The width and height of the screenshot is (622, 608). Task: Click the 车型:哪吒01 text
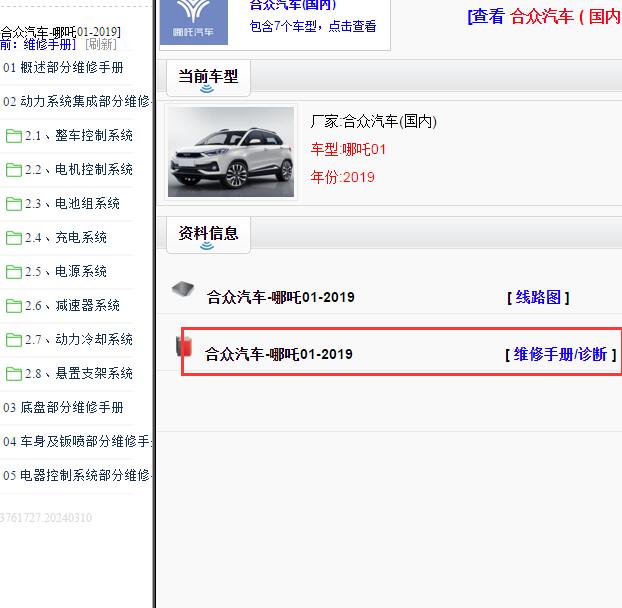[x=348, y=150]
